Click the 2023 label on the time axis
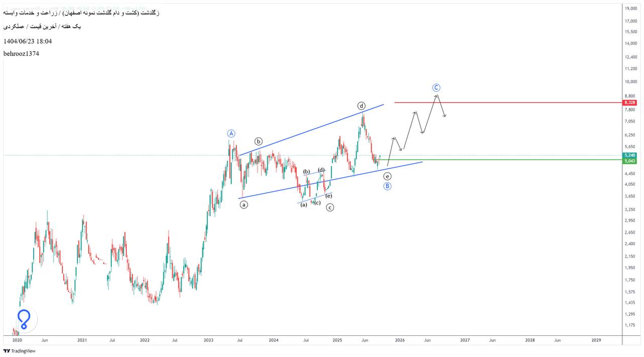The image size is (644, 357). pyautogui.click(x=208, y=340)
